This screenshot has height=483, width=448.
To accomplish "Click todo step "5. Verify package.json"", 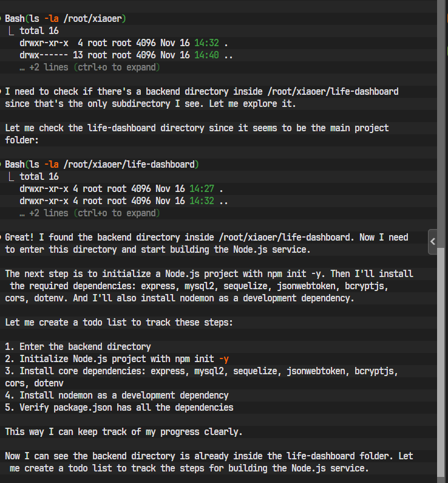I will point(119,408).
